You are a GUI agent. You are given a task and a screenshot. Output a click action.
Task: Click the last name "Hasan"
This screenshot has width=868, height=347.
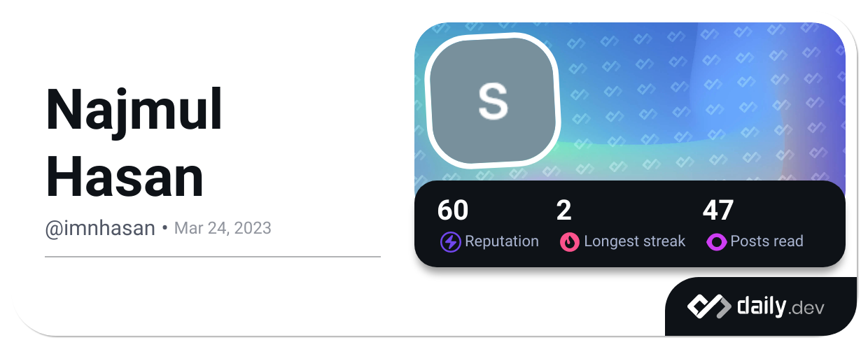[x=125, y=177]
